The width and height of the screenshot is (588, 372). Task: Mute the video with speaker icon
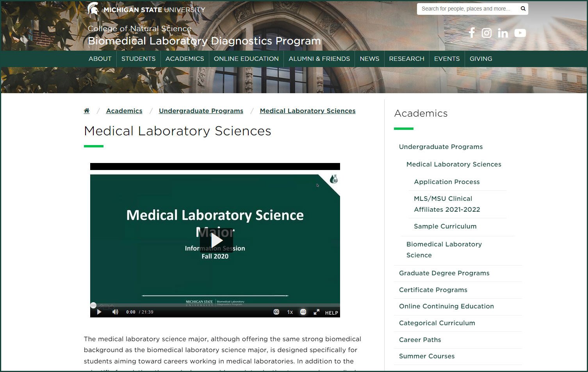coord(115,312)
